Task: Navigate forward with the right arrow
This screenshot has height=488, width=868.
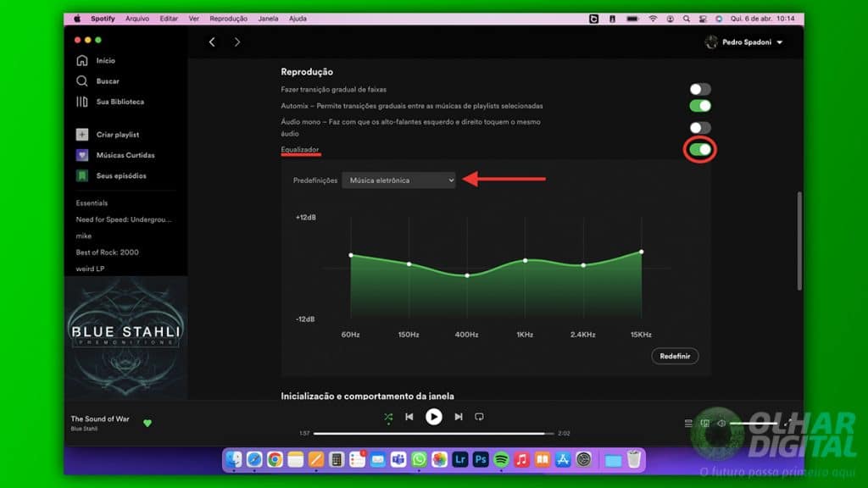Action: pyautogui.click(x=237, y=42)
